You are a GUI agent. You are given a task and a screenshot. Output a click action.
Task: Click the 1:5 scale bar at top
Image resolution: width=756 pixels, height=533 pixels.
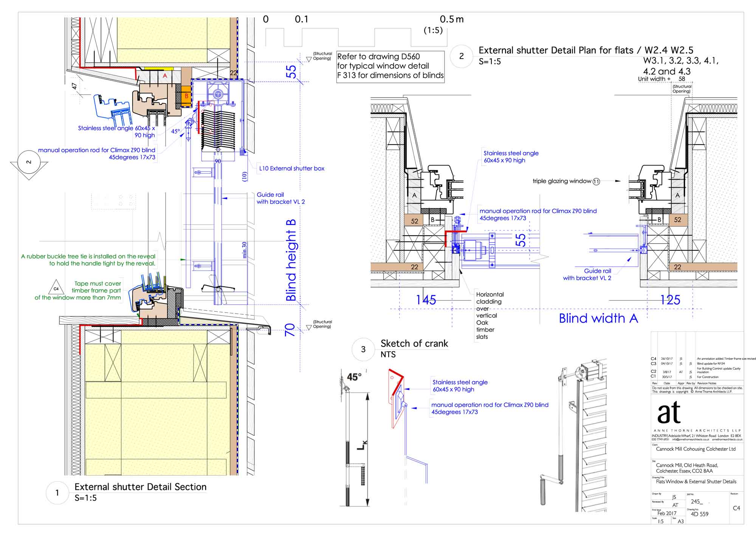point(356,37)
